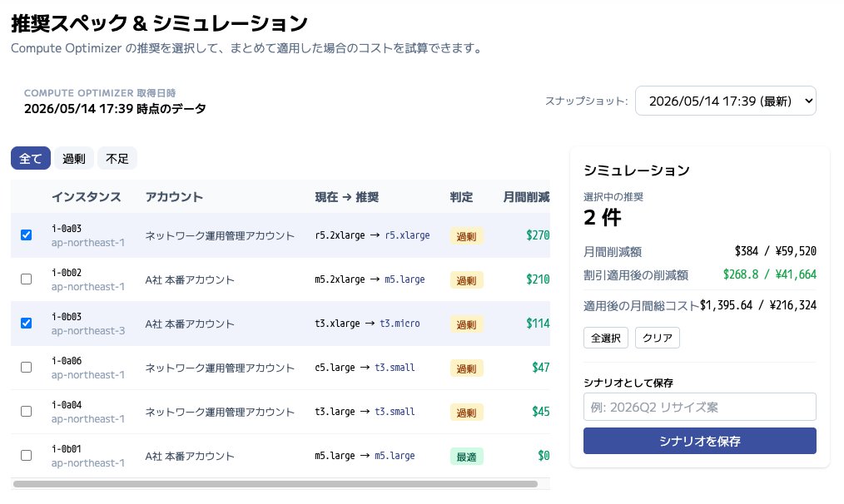Screen dimensions: 844x504
Task: Click the 判定 column header
Action: click(x=461, y=197)
